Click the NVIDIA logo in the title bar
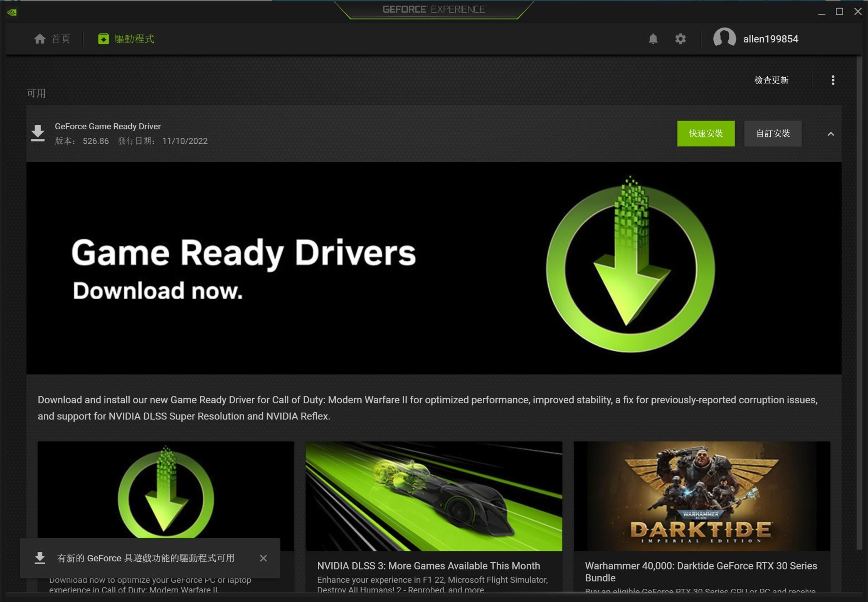868x602 pixels. tap(12, 12)
